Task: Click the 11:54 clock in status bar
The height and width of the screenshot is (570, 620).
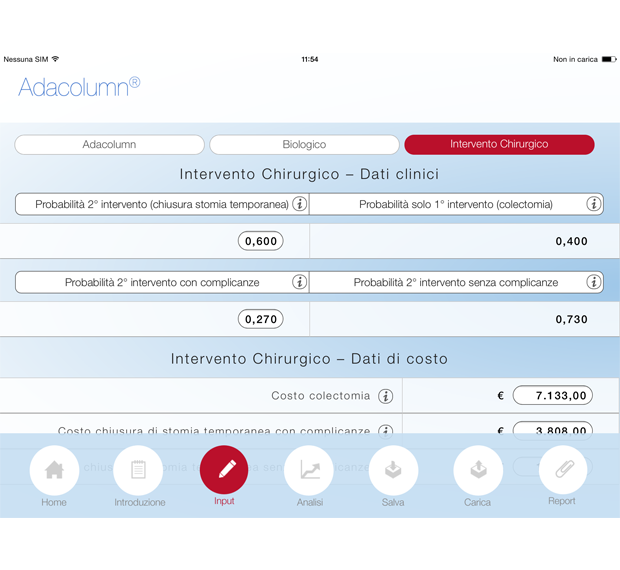Action: pyautogui.click(x=310, y=59)
